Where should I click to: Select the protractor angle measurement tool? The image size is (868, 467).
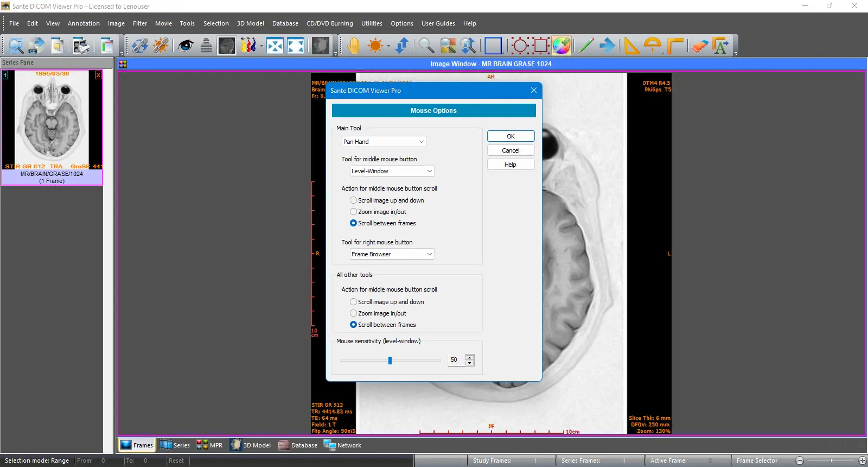[653, 46]
